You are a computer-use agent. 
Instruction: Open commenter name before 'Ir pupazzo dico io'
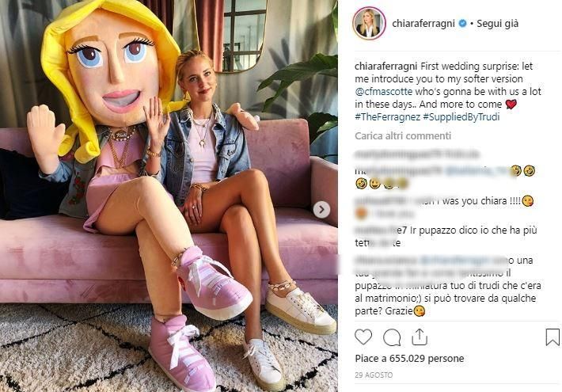pos(381,230)
